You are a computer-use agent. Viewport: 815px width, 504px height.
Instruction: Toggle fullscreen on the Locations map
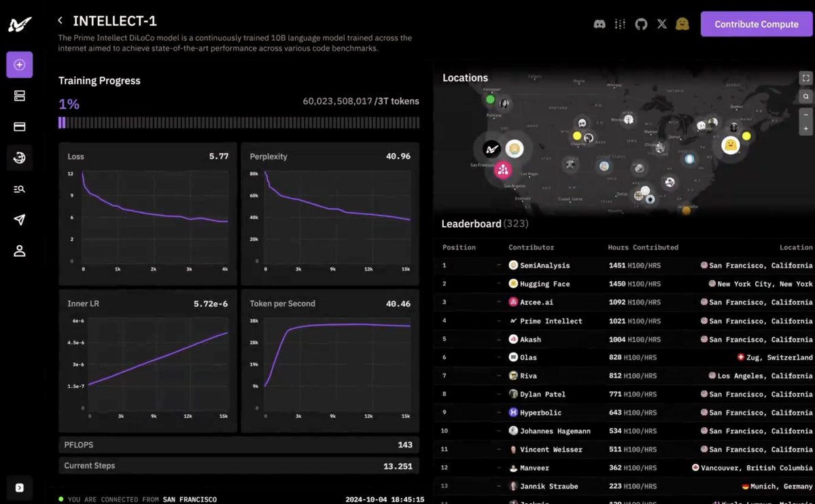805,78
